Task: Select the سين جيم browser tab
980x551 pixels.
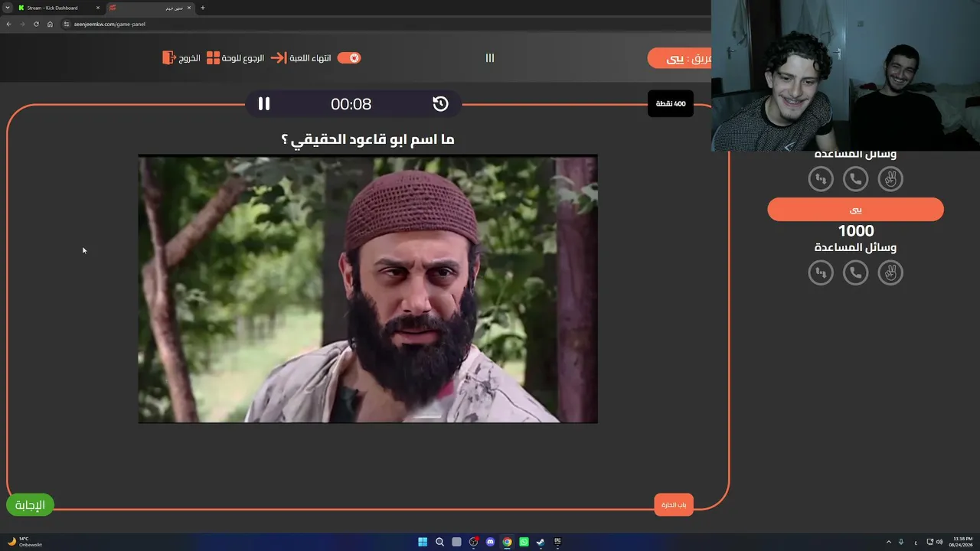Action: pyautogui.click(x=151, y=8)
